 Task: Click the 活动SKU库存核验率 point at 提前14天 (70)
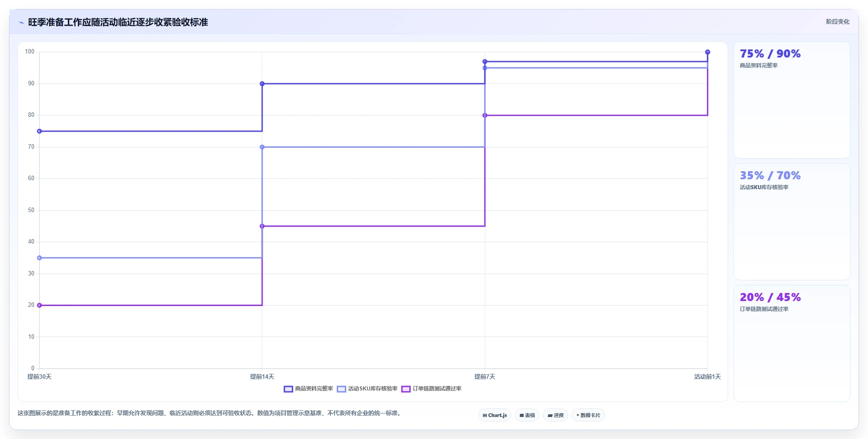point(262,147)
